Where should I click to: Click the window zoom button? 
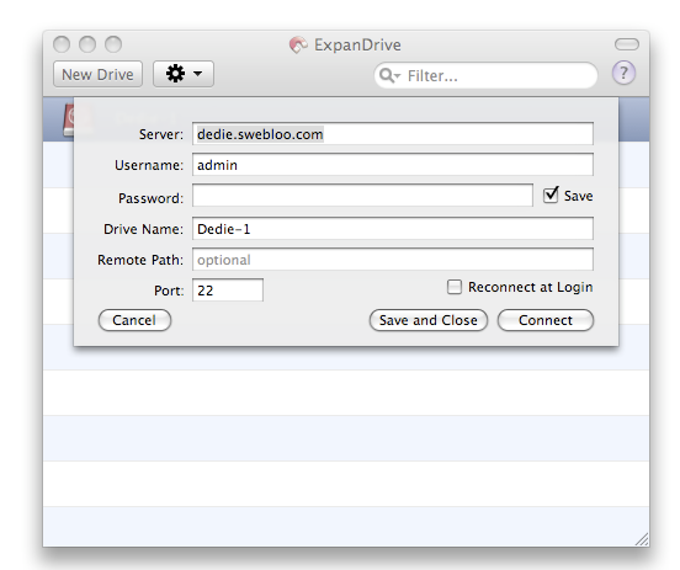point(113,44)
